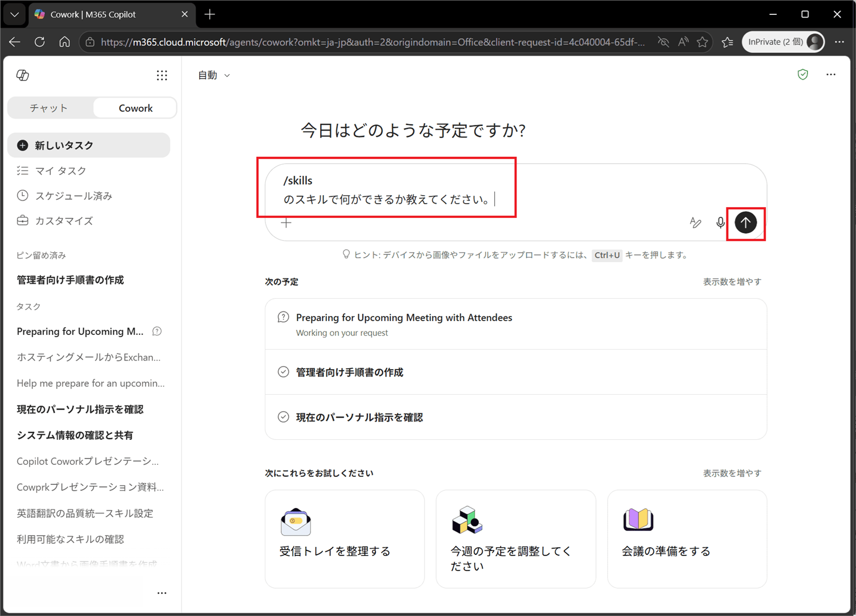Click the pen rewrite icon in prompt box

pyautogui.click(x=695, y=222)
